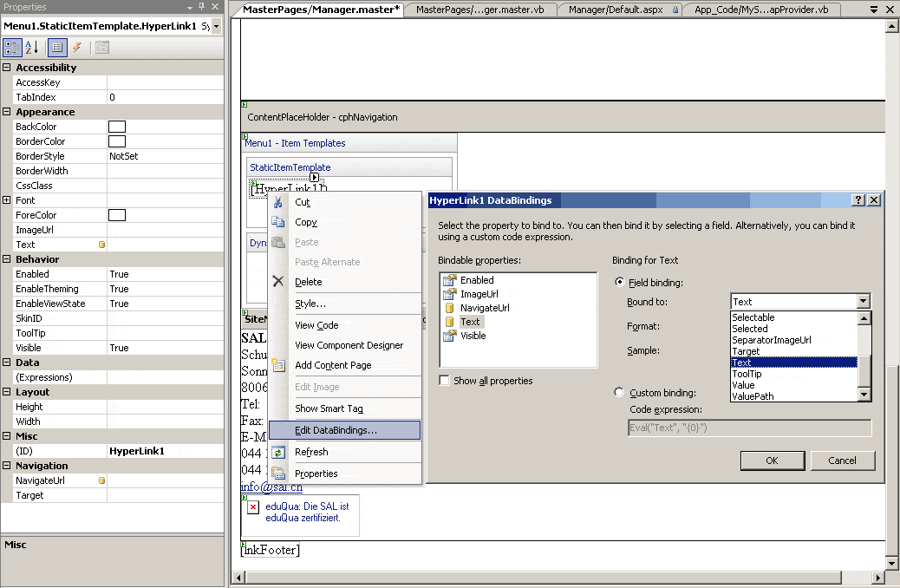The height and width of the screenshot is (588, 900).
Task: Choose Edit DataBindings from context menu
Action: pos(344,430)
